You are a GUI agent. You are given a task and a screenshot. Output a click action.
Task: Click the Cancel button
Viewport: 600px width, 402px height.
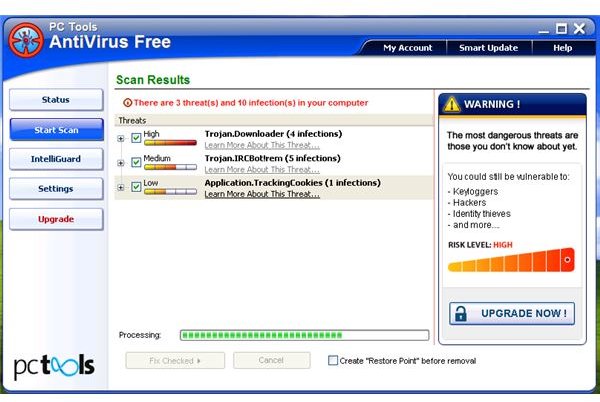(271, 360)
